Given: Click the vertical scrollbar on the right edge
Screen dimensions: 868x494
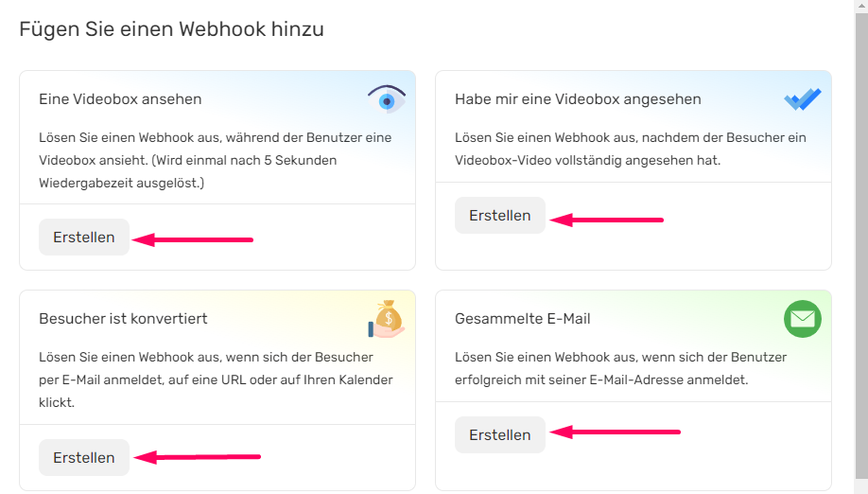Looking at the screenshot, I should (861, 247).
